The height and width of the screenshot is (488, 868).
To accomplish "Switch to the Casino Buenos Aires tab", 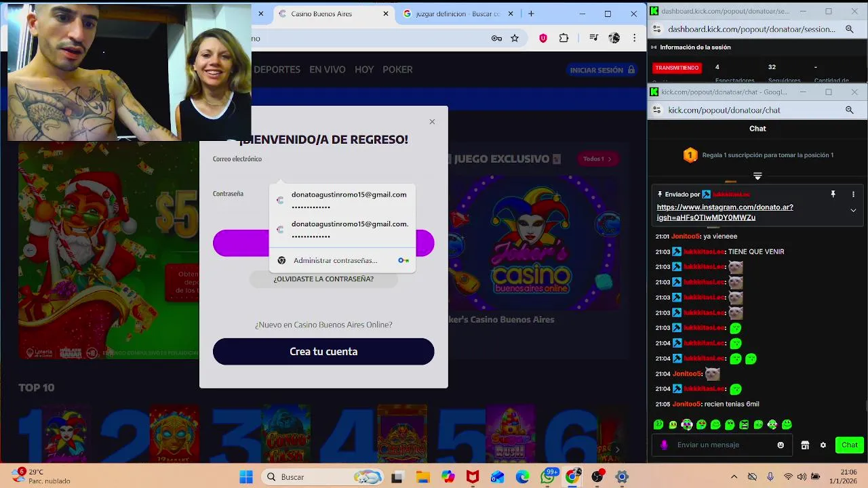I will pyautogui.click(x=332, y=14).
